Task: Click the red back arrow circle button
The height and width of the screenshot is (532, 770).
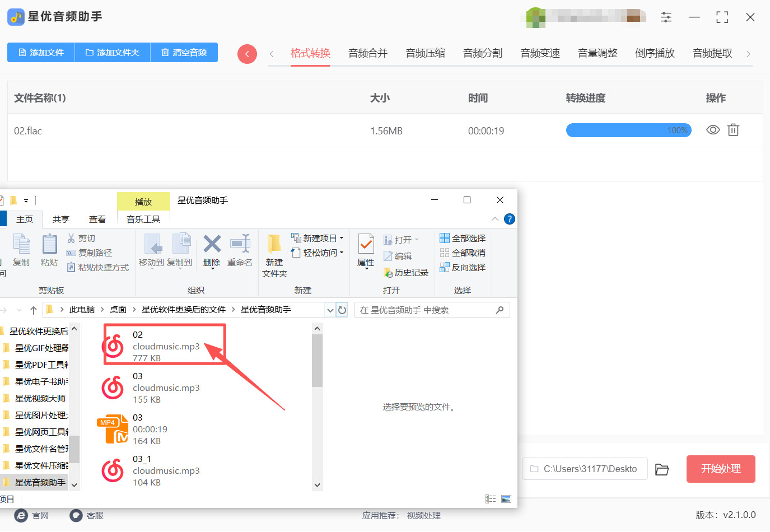Action: tap(247, 54)
